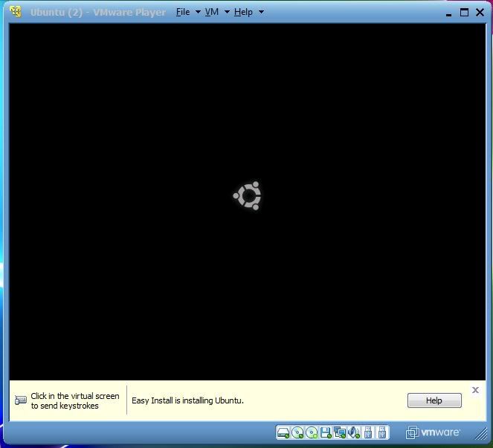Expand the dropdown arrow next to Help

pyautogui.click(x=260, y=13)
